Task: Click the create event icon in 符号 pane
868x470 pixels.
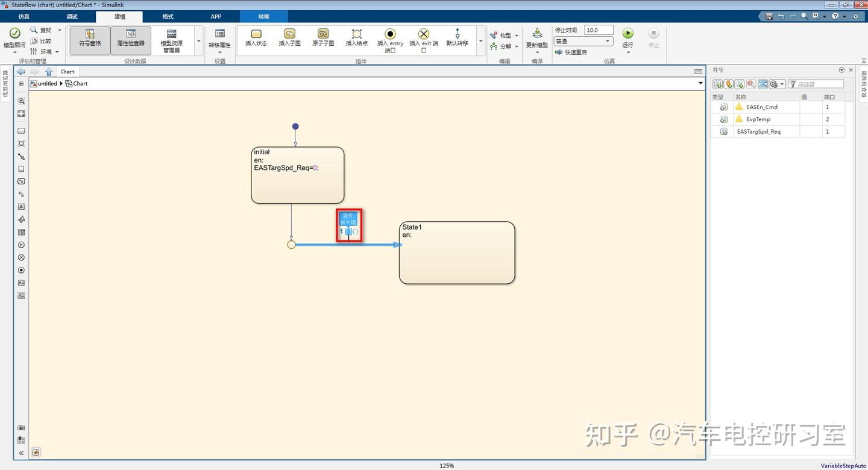Action: [729, 84]
